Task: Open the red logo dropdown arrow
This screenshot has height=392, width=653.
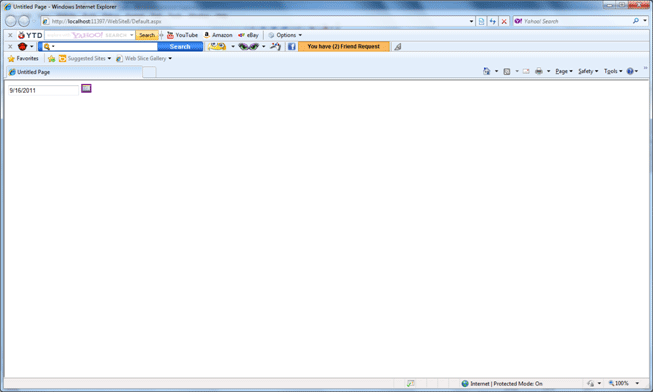Action: coord(32,47)
